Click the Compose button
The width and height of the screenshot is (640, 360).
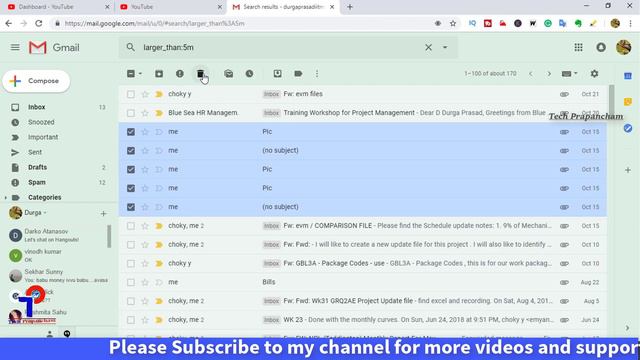pyautogui.click(x=36, y=81)
